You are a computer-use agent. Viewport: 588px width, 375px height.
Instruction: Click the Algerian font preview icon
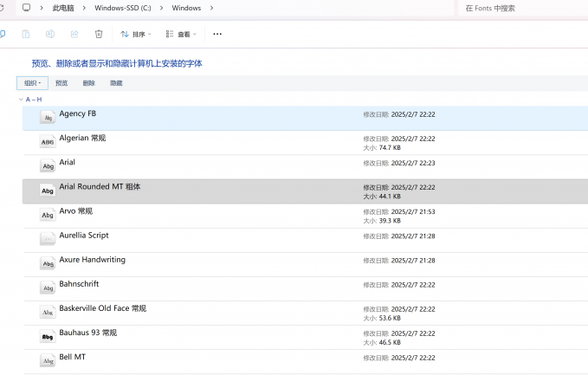(48, 142)
